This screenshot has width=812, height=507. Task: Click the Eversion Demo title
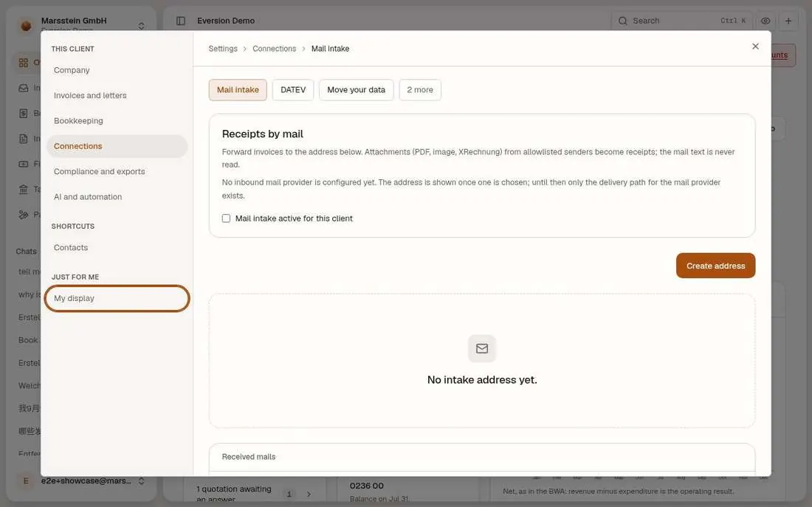pyautogui.click(x=226, y=21)
